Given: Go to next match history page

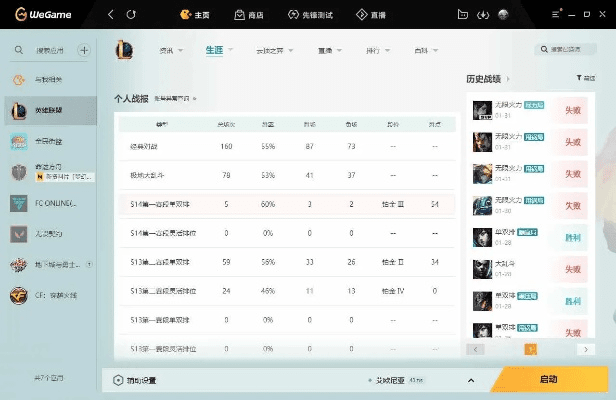Looking at the screenshot, I should click(586, 349).
